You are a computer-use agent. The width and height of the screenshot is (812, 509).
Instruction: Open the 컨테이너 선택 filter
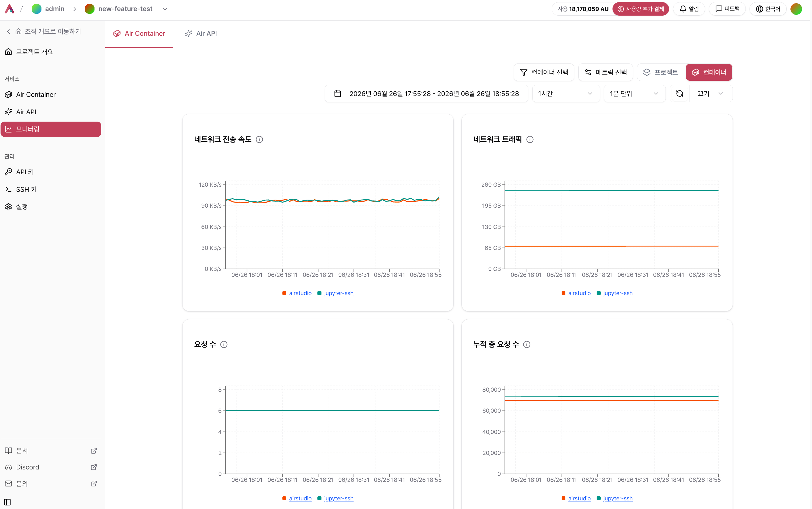[x=544, y=72]
